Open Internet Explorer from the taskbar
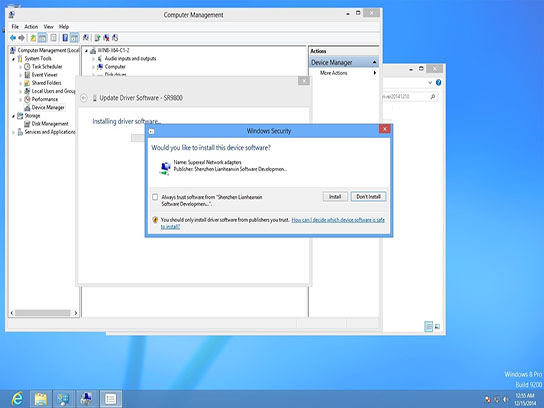The height and width of the screenshot is (408, 544). [x=17, y=399]
